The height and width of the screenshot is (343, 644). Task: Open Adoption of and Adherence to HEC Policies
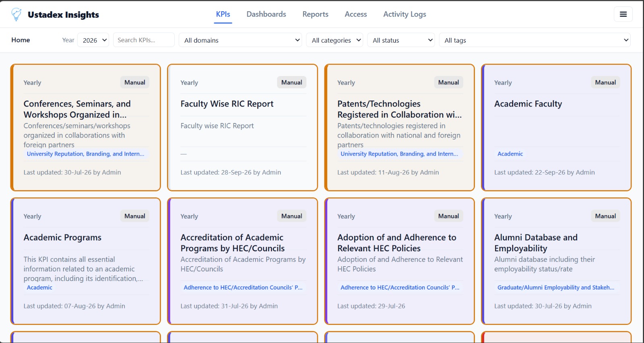click(399, 261)
